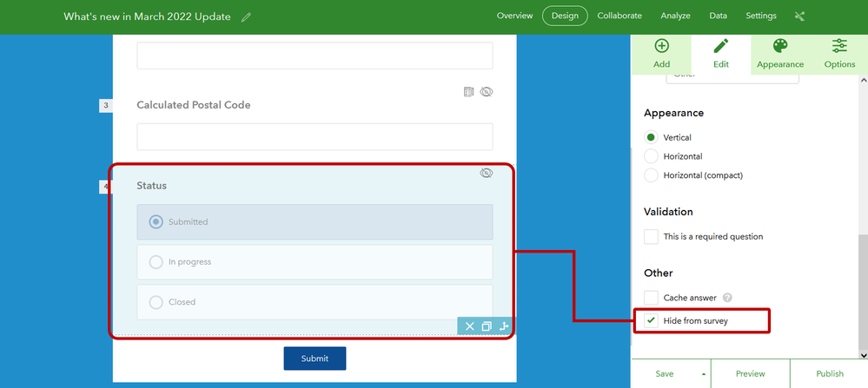
Task: Toggle hidden-eye icon on Calculated Postal Code
Action: [x=486, y=92]
